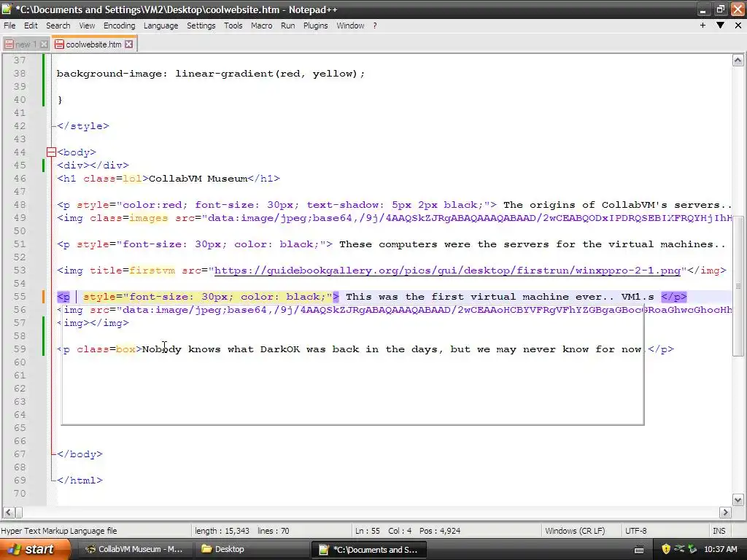Open the View menu

tap(87, 26)
